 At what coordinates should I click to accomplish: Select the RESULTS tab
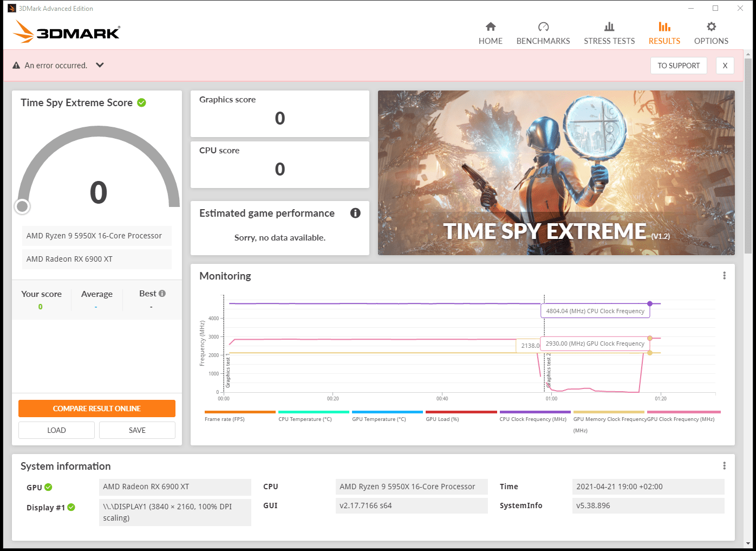click(664, 34)
